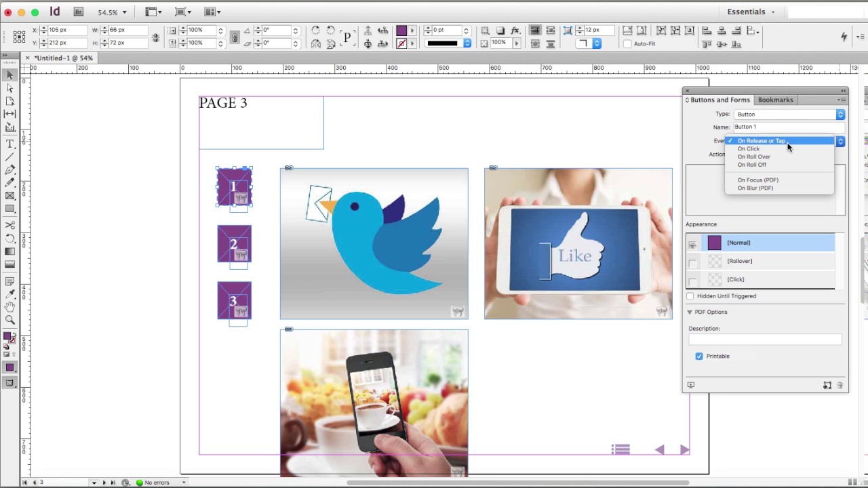Select the Gap tool
Image resolution: width=868 pixels, height=488 pixels.
(9, 114)
